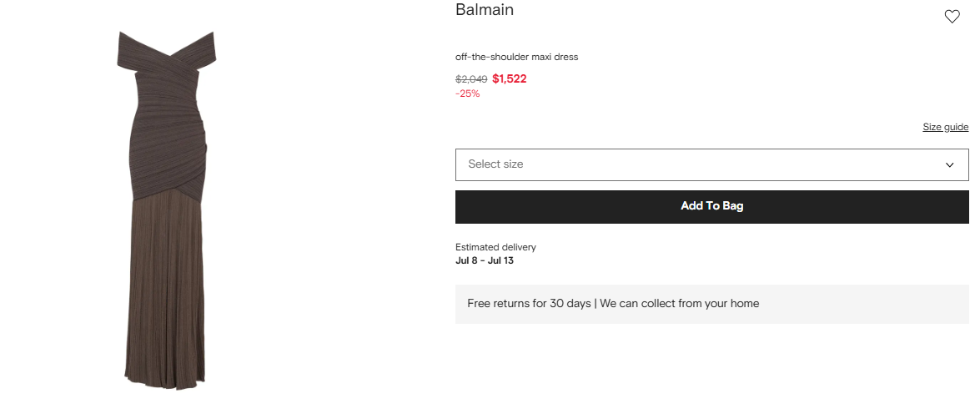This screenshot has height=409, width=980.
Task: Click the -25% discount label
Action: (468, 93)
